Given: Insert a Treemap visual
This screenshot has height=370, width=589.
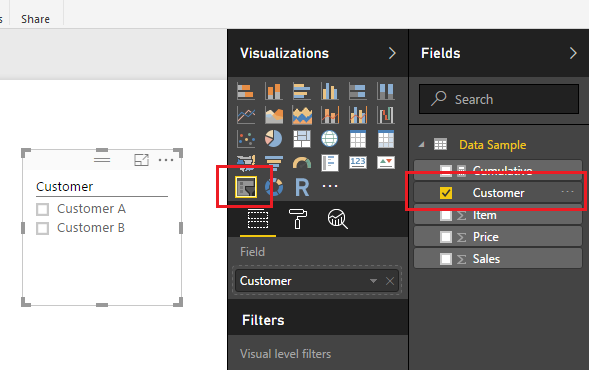Looking at the screenshot, I should pyautogui.click(x=302, y=139).
